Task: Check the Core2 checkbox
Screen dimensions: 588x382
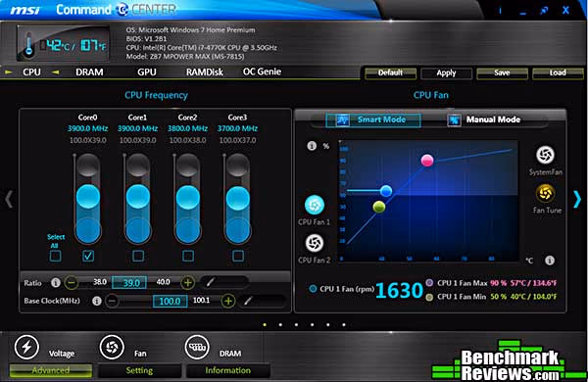Action: point(188,256)
